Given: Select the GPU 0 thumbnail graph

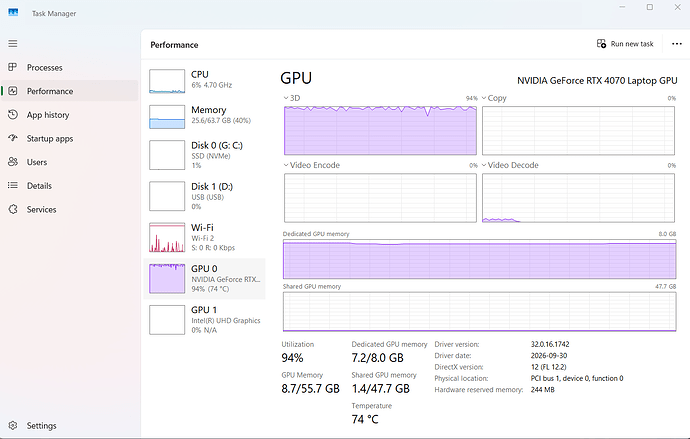Looking at the screenshot, I should (167, 278).
